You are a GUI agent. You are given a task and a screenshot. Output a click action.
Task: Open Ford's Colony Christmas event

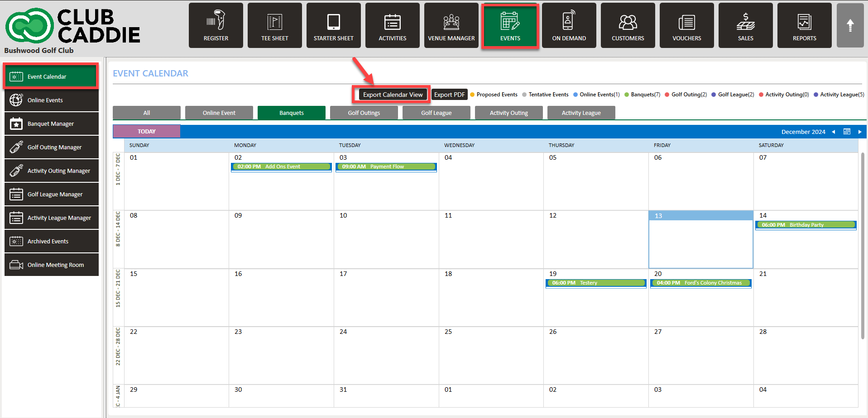click(x=701, y=283)
